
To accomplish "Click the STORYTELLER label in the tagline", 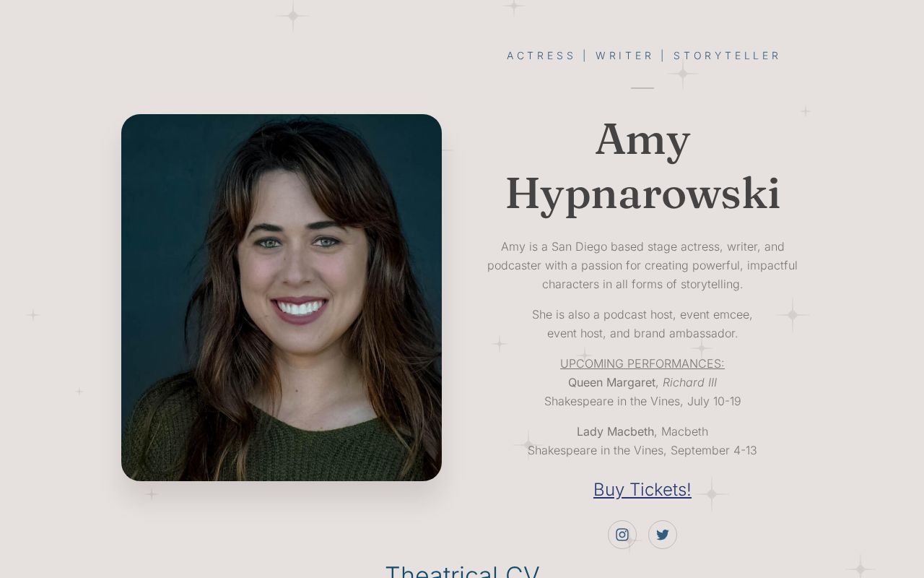I will click(727, 56).
